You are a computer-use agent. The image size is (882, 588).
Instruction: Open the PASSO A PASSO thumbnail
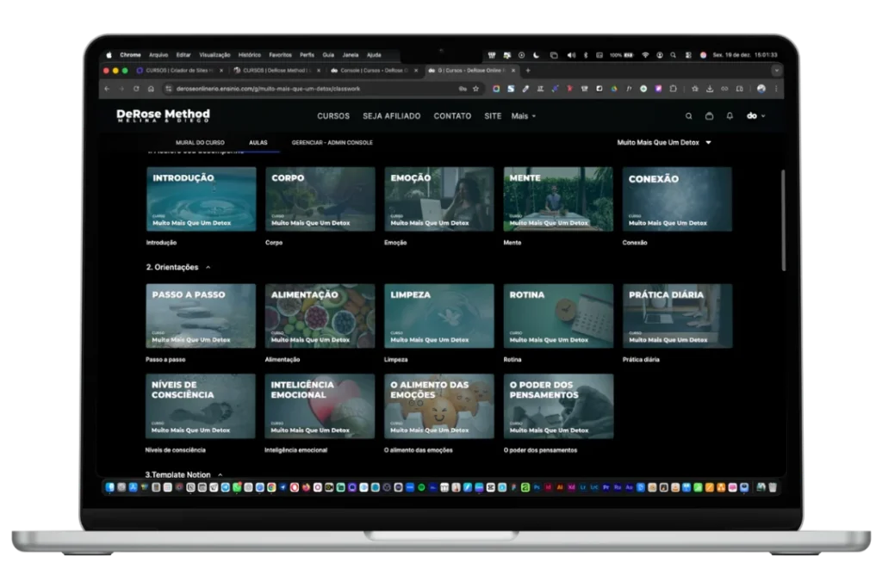200,316
